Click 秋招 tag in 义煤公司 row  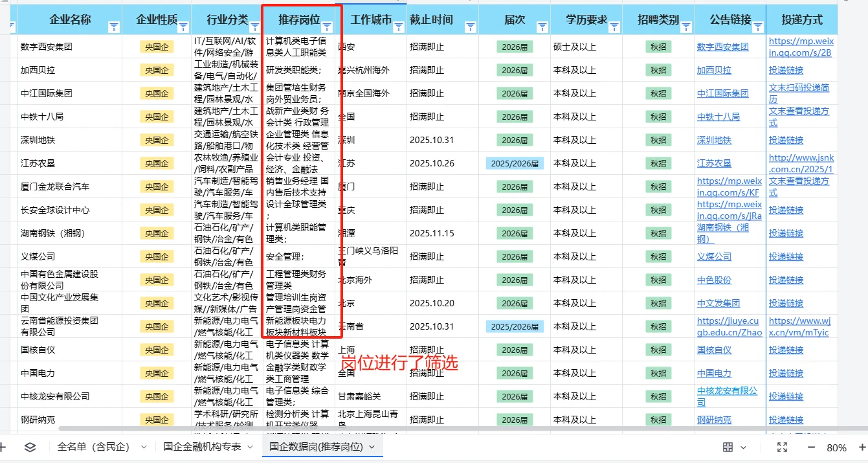658,256
